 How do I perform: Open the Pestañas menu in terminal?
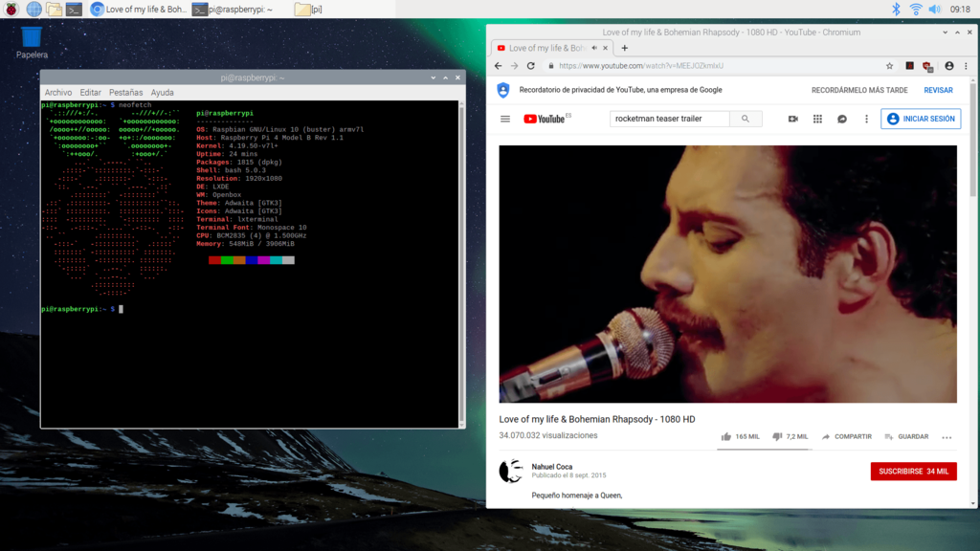125,93
